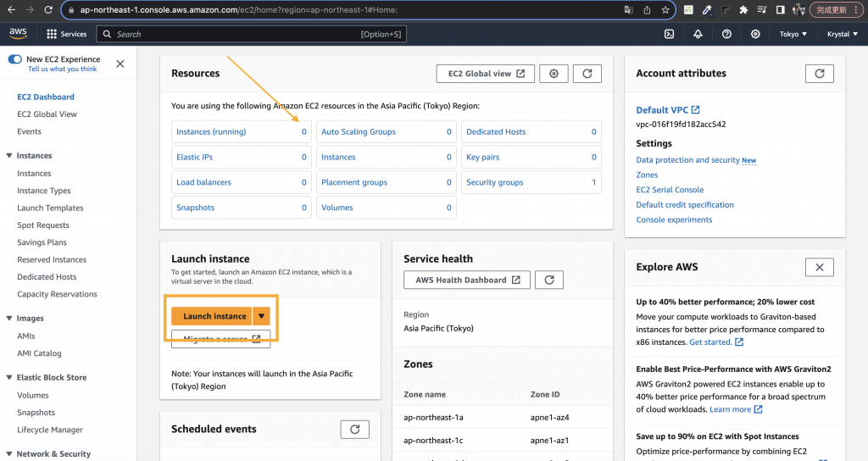Open browser side panel icon
The image size is (868, 461).
tap(780, 10)
